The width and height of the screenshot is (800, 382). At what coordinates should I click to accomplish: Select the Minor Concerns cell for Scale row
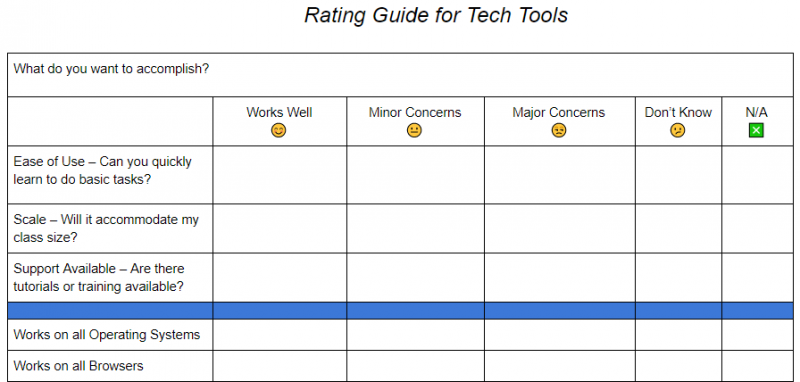[x=415, y=228]
